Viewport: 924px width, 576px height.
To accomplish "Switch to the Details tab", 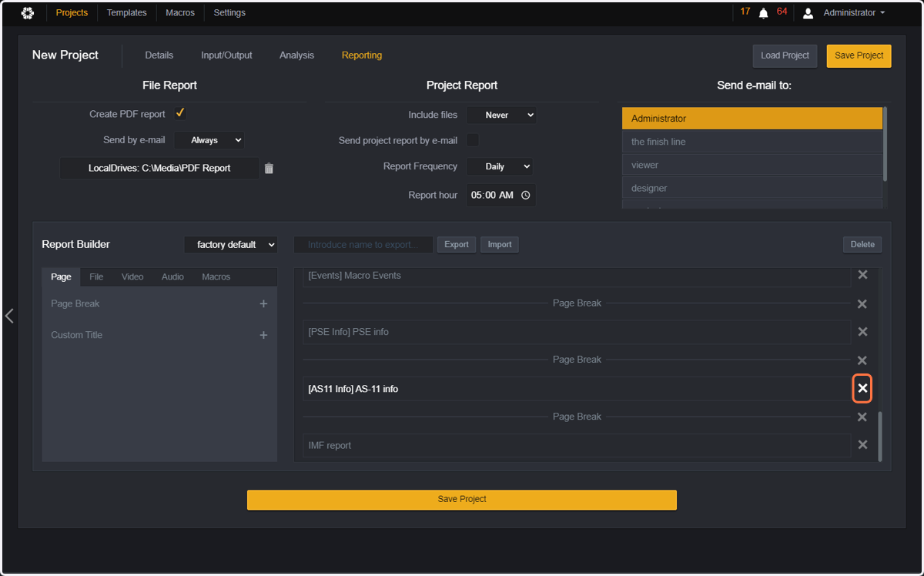I will pos(159,55).
